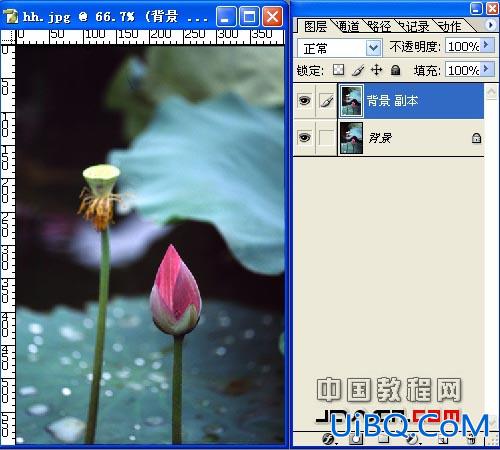
Task: Maximize the hh.jpg document window
Action: click(249, 17)
